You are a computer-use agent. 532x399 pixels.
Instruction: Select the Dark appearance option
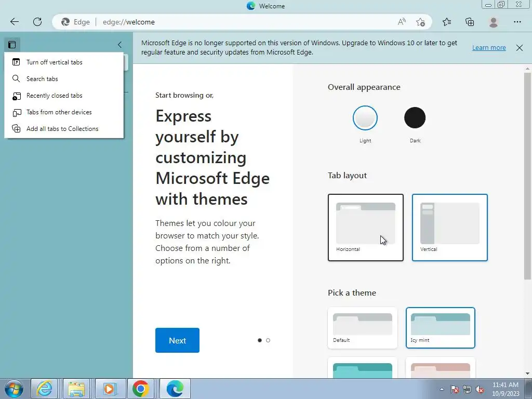pyautogui.click(x=415, y=118)
